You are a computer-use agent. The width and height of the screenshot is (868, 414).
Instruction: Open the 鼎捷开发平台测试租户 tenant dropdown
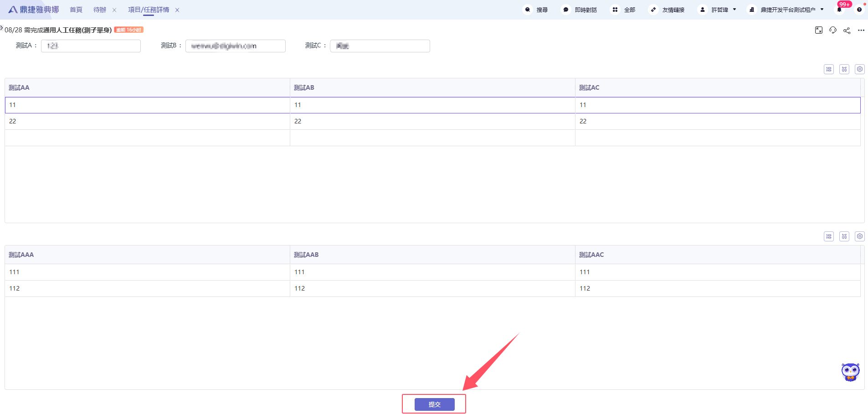pyautogui.click(x=786, y=10)
